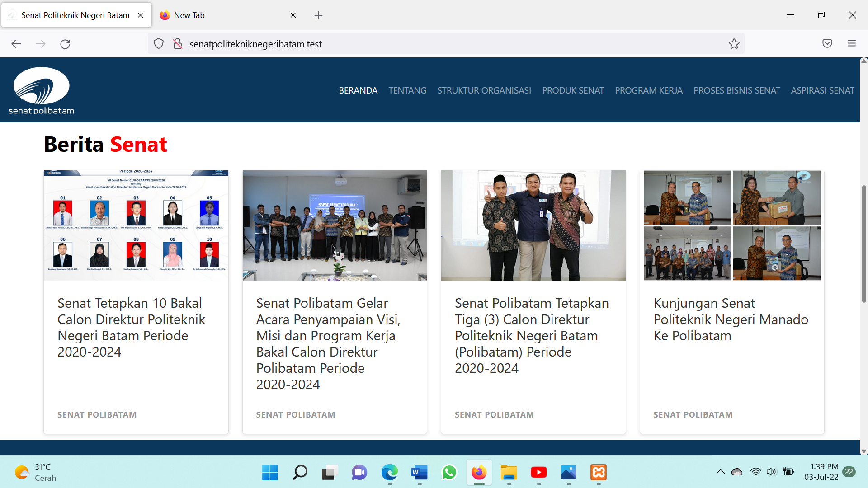Open news Kunjungan Senat Politeknik Negeri Manado
Viewport: 868px width, 488px height.
tap(731, 319)
